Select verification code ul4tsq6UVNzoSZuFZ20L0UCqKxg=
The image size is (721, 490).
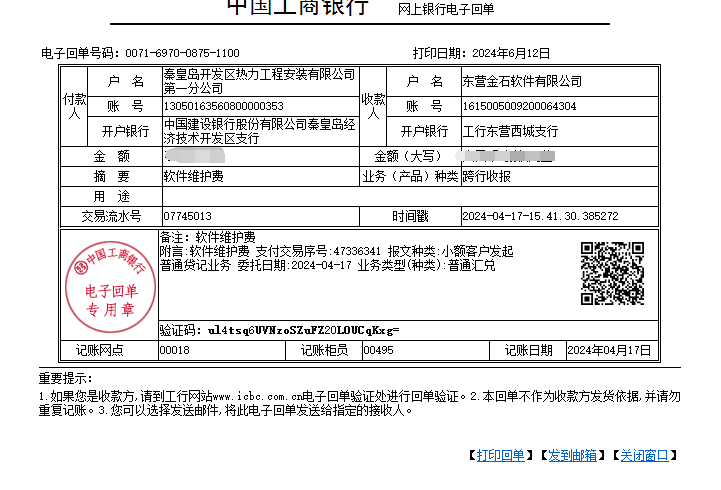click(x=303, y=330)
